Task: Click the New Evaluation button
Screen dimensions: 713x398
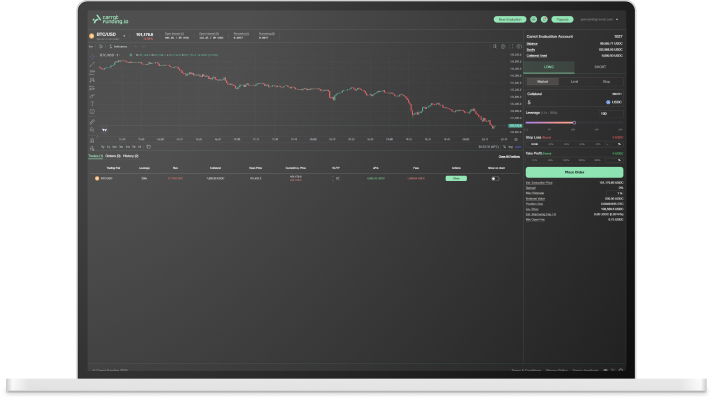Action: 510,20
